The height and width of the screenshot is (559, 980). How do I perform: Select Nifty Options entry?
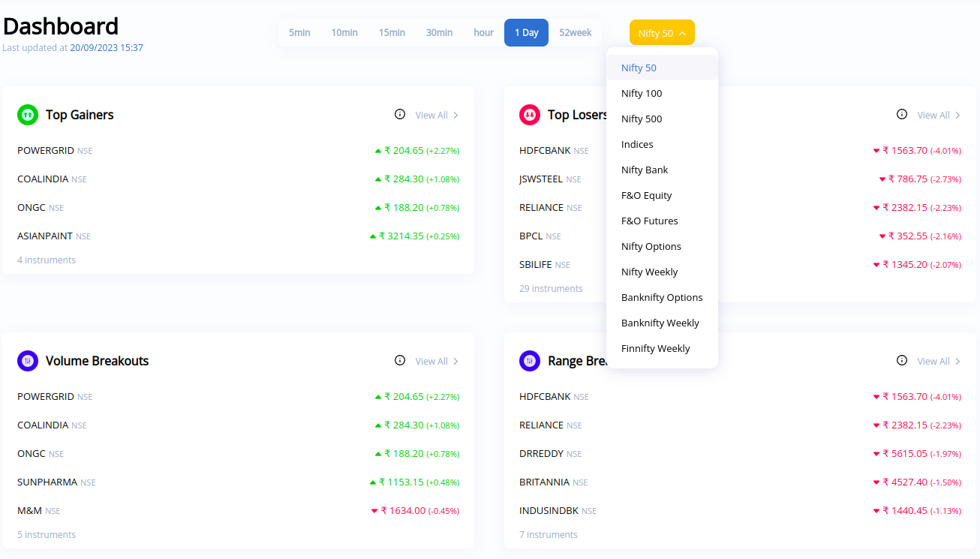coord(662,246)
